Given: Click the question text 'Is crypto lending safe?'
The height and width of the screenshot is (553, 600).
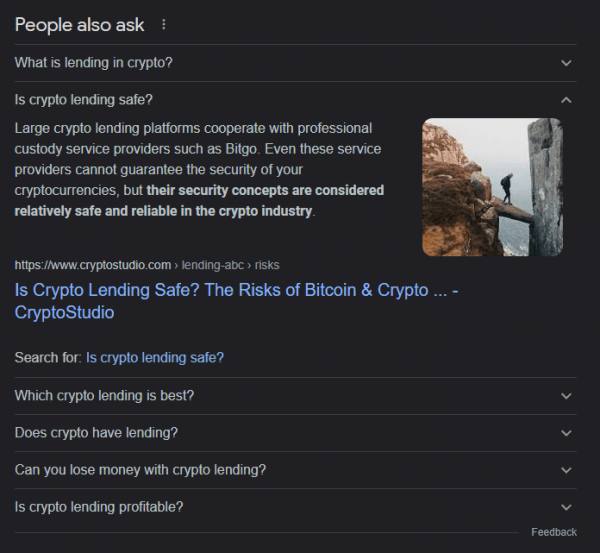Looking at the screenshot, I should coord(83,100).
